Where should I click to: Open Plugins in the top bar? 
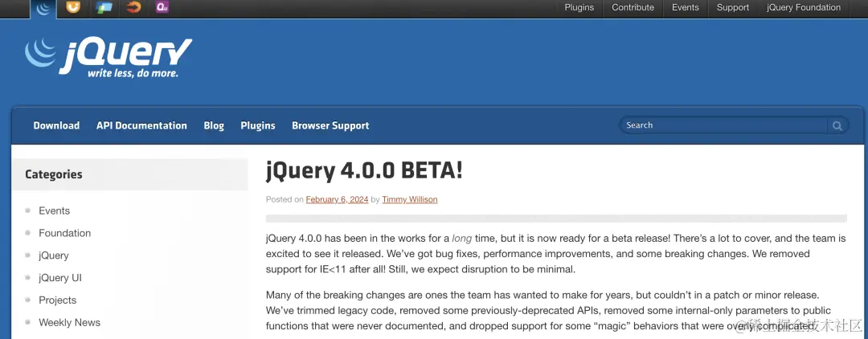click(x=579, y=7)
